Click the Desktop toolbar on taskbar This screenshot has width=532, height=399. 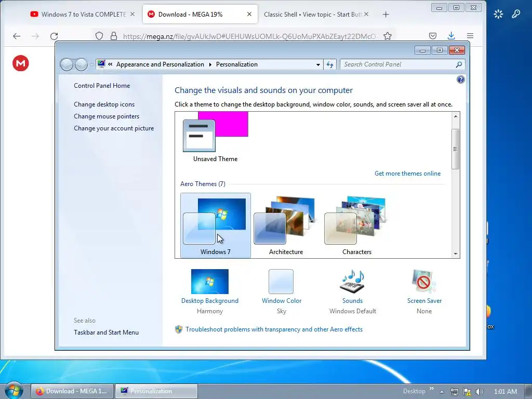click(414, 391)
